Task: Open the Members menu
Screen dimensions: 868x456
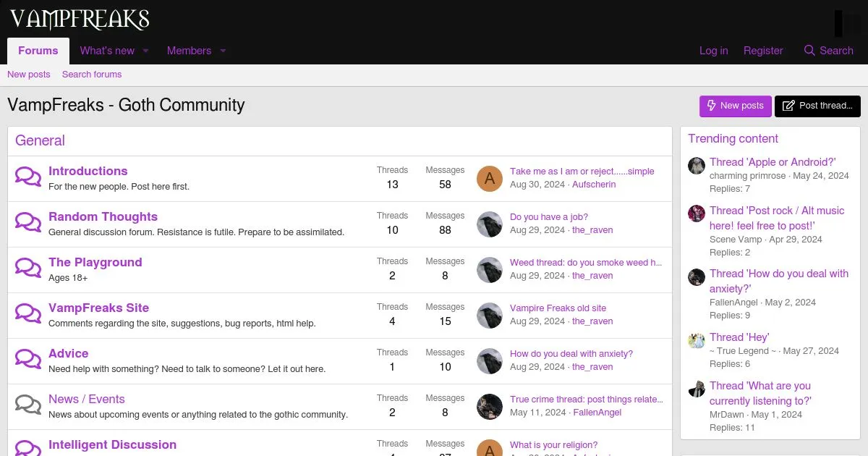Action: pyautogui.click(x=189, y=51)
